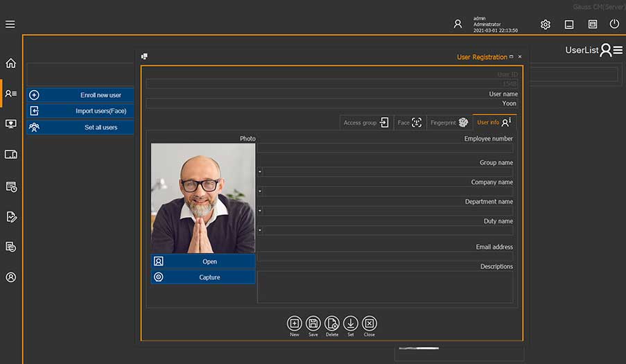
Task: Open the account profile sidebar icon
Action: (x=11, y=277)
